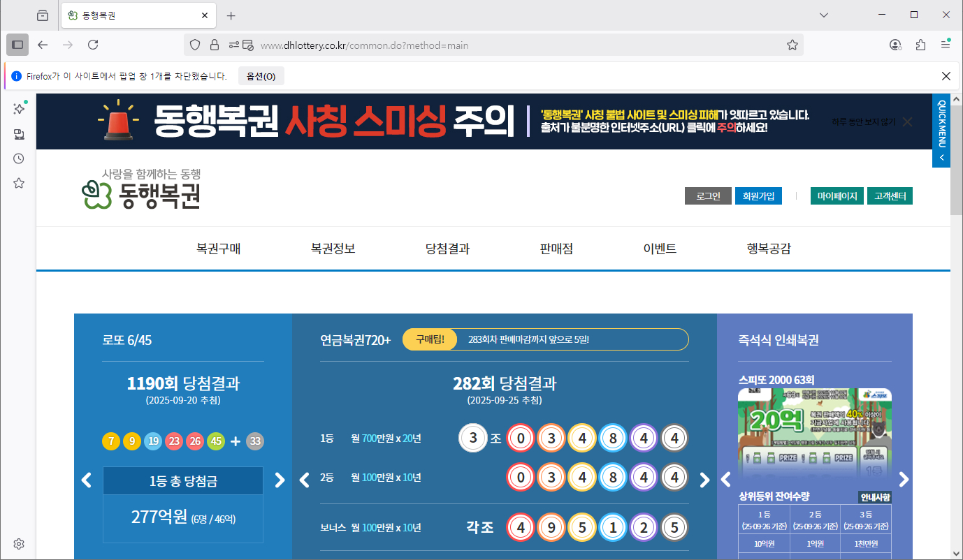Open synced tabs sidebar icon
963x560 pixels.
point(19,134)
